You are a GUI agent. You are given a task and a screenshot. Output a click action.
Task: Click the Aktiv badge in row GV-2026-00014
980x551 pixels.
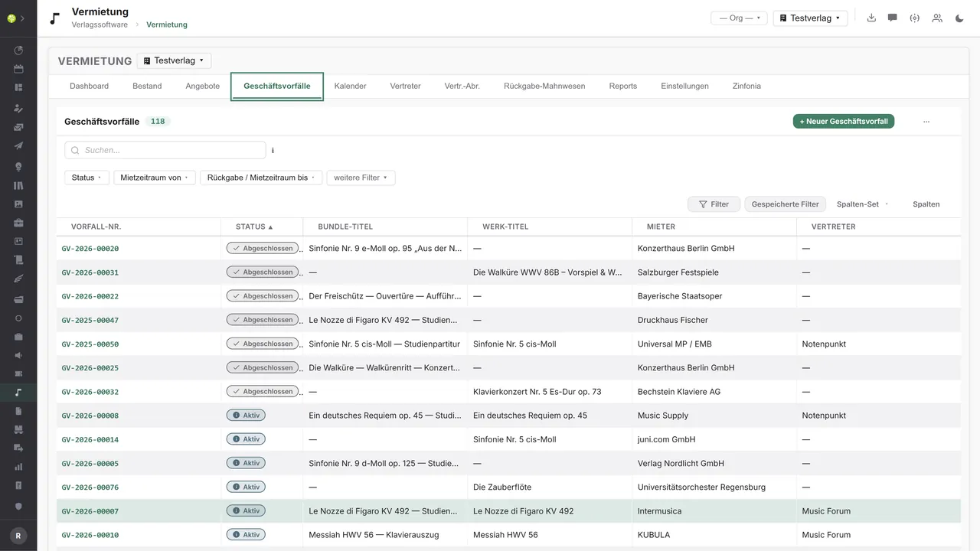click(246, 439)
